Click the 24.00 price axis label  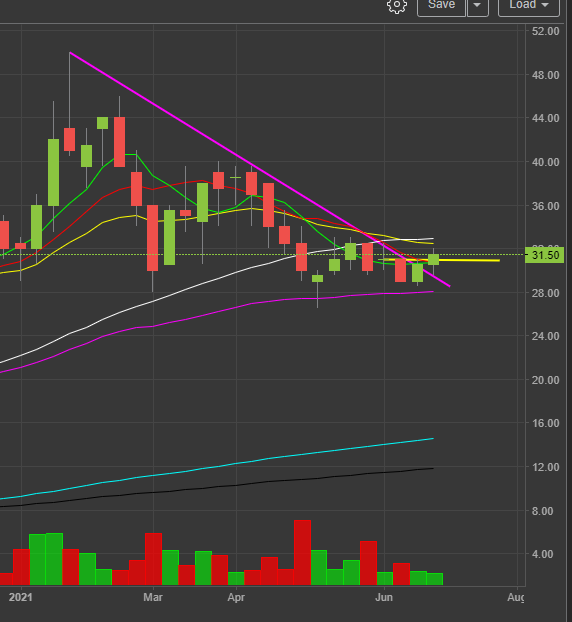(545, 336)
